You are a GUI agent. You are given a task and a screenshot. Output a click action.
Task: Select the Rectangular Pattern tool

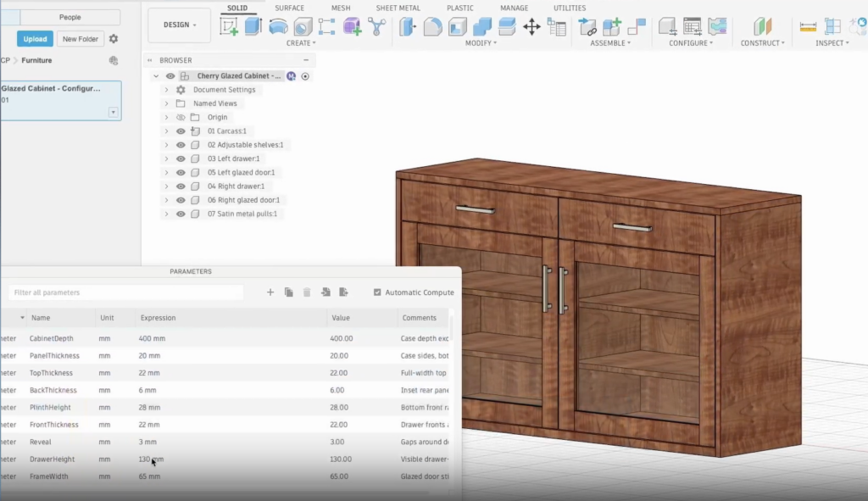[x=326, y=26]
